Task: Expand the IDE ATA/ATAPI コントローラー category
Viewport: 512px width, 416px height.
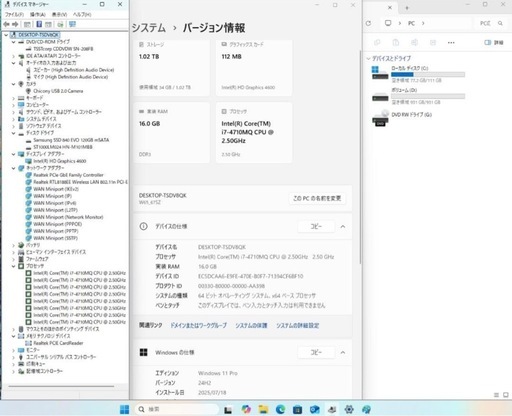Action: point(13,56)
